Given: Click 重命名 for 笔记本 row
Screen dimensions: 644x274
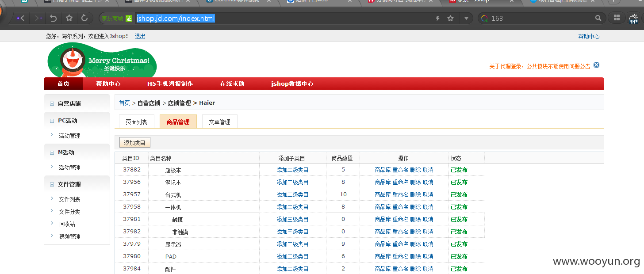Looking at the screenshot, I should click(x=400, y=182).
